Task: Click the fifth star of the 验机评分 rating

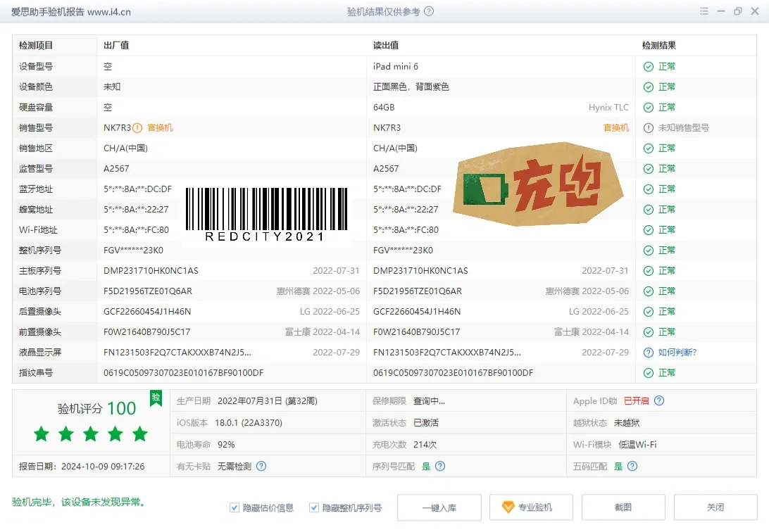Action: coord(139,434)
